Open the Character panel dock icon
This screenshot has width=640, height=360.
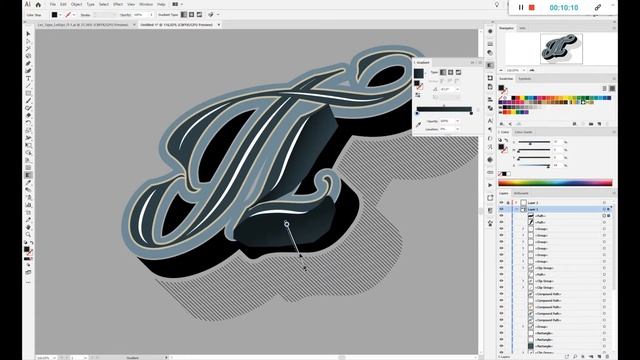click(x=490, y=120)
